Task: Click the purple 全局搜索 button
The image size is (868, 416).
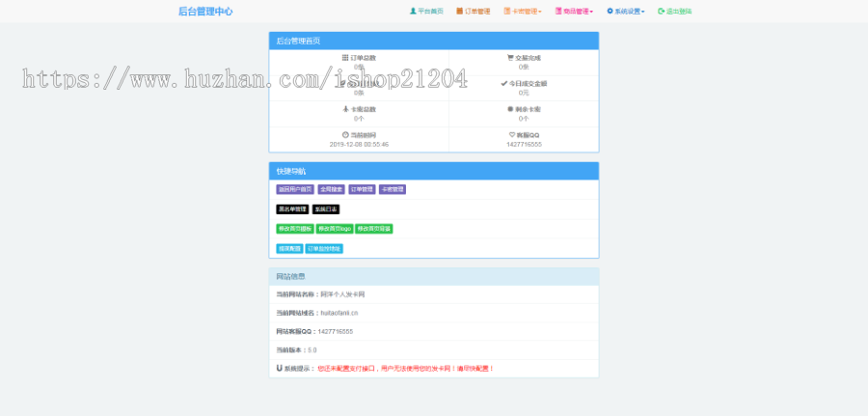Action: pos(332,189)
